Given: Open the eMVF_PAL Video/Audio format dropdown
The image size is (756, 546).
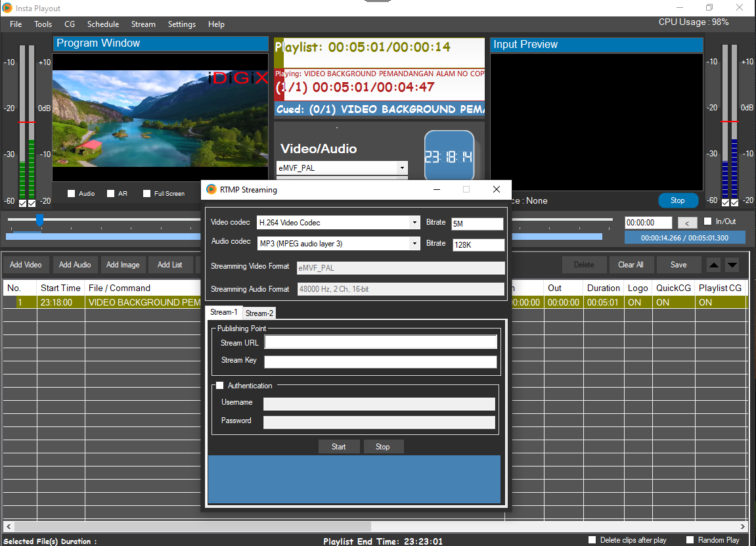Looking at the screenshot, I should coord(401,168).
